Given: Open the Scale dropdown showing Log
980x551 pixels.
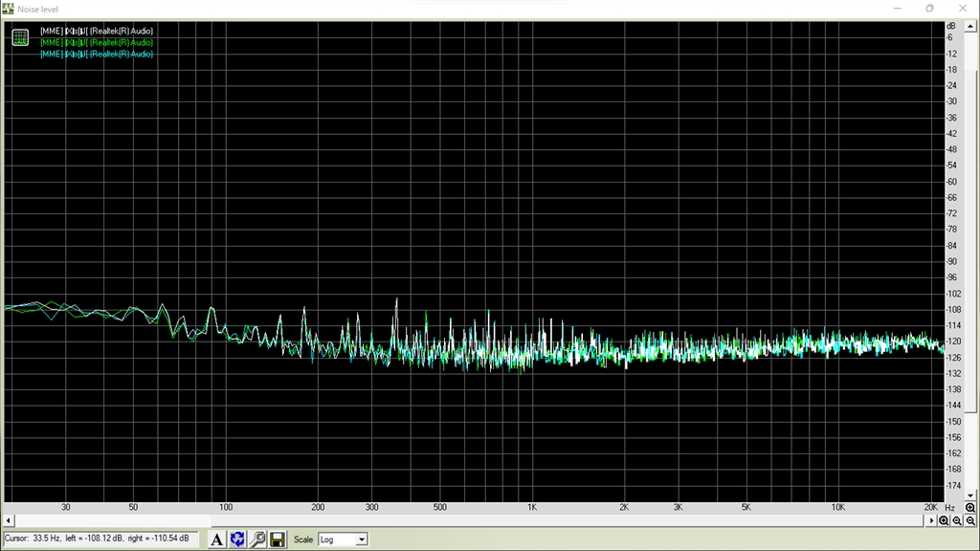Looking at the screenshot, I should pos(343,540).
